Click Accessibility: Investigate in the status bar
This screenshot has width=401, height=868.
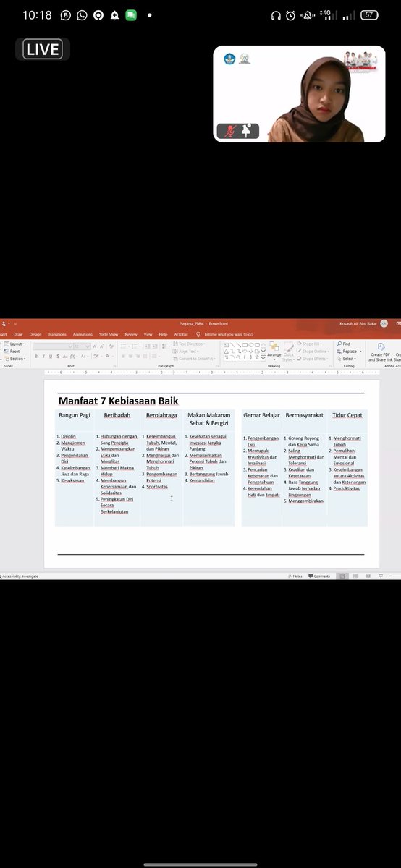(x=20, y=576)
